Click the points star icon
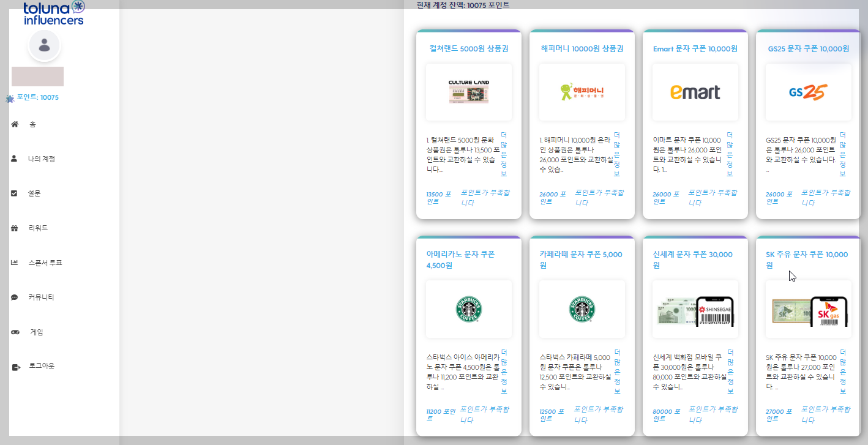Screen dimensions: 868x445 click(10, 99)
